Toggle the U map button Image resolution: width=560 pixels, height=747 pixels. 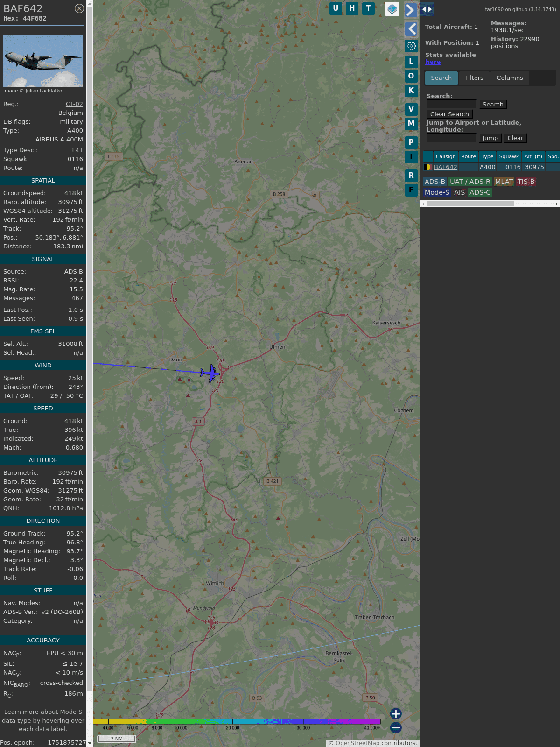[336, 8]
